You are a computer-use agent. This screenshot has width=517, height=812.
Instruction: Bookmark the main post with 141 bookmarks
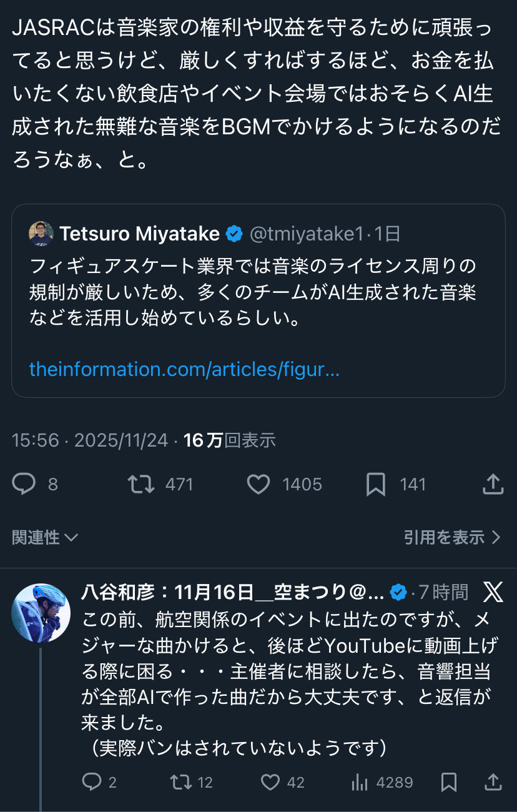375,484
